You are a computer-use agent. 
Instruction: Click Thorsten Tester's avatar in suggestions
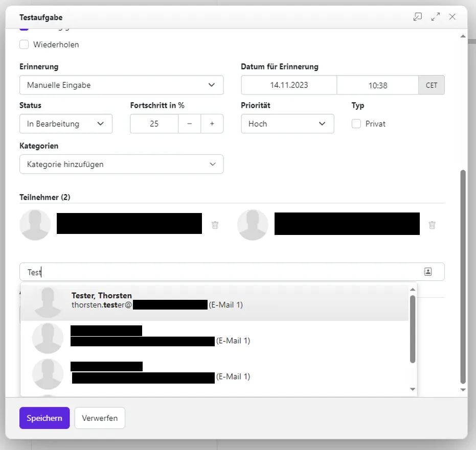[x=48, y=302]
